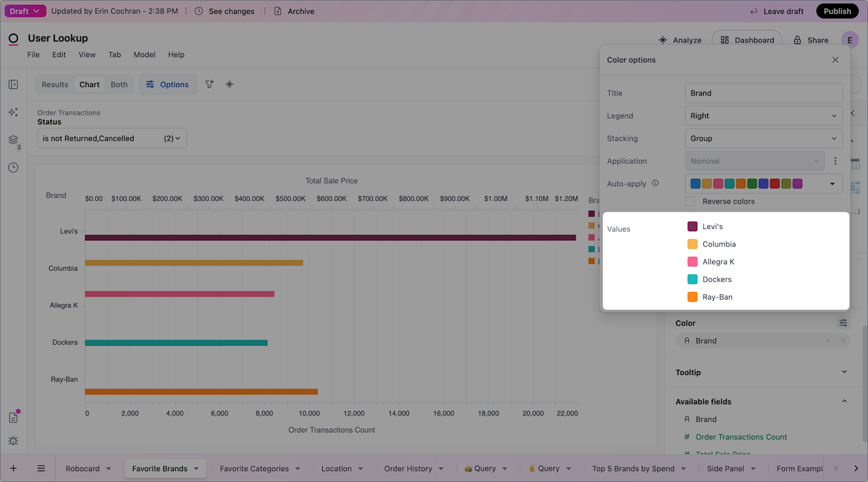Open the Tab menu
The image size is (868, 482).
click(114, 55)
